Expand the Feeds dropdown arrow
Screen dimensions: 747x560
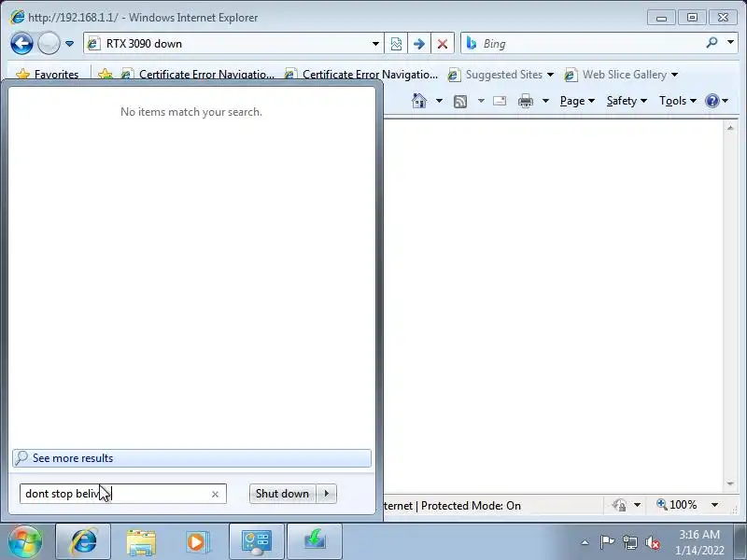click(x=481, y=101)
